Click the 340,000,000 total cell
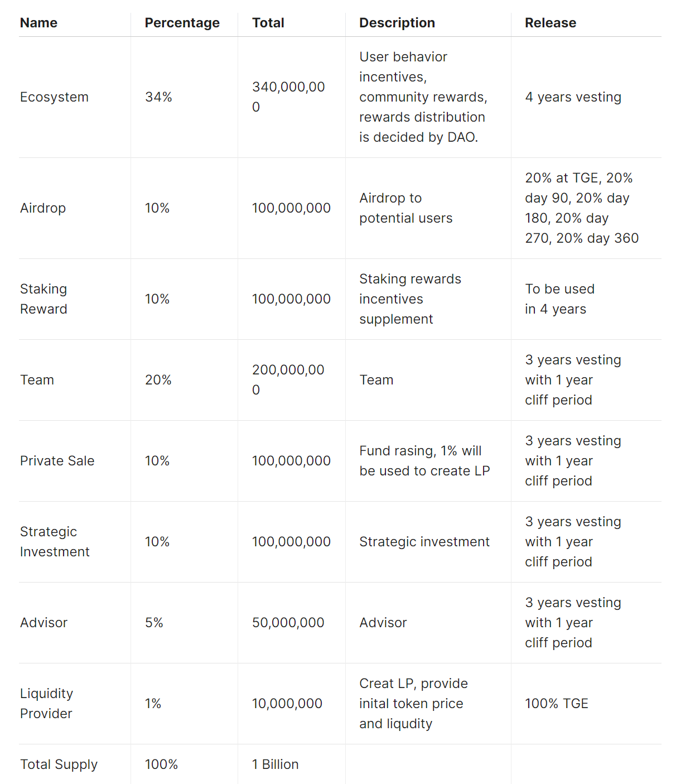Viewport: 700px width, 784px height. pos(288,97)
